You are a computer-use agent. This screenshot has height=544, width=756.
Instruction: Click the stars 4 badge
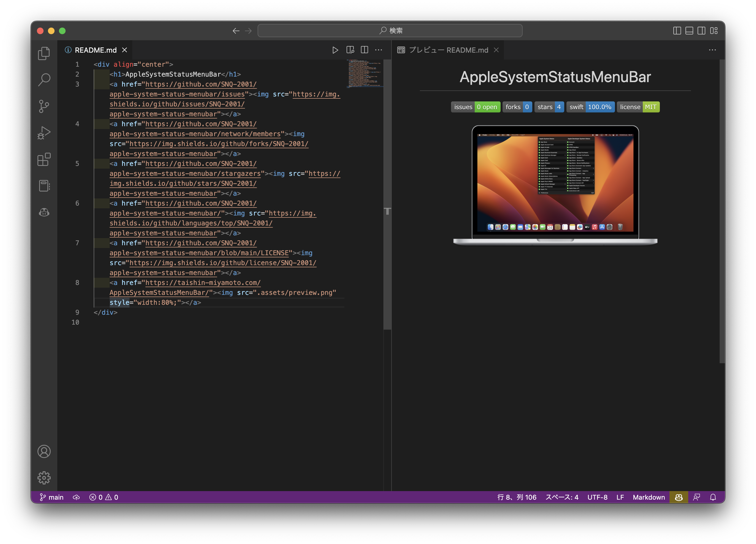coord(549,107)
